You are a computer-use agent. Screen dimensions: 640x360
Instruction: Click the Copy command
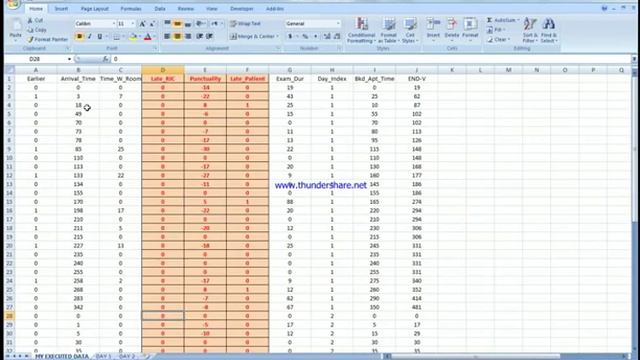pos(37,30)
